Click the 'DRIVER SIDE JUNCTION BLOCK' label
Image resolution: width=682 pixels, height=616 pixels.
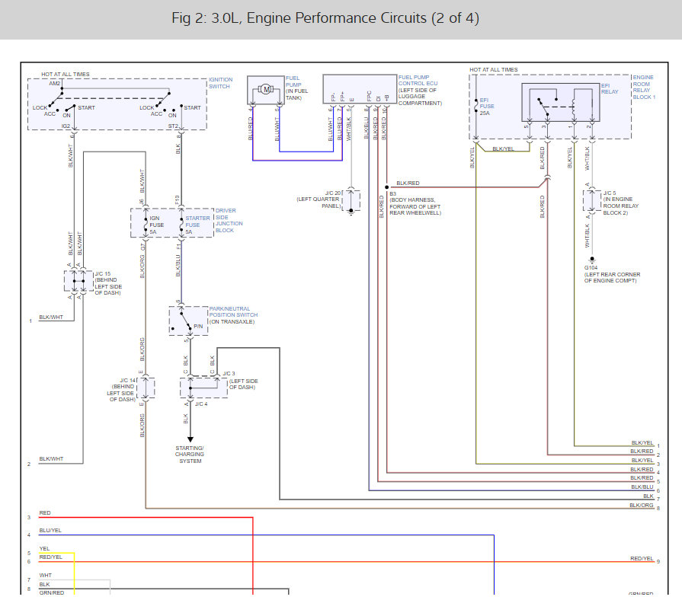[x=229, y=220]
